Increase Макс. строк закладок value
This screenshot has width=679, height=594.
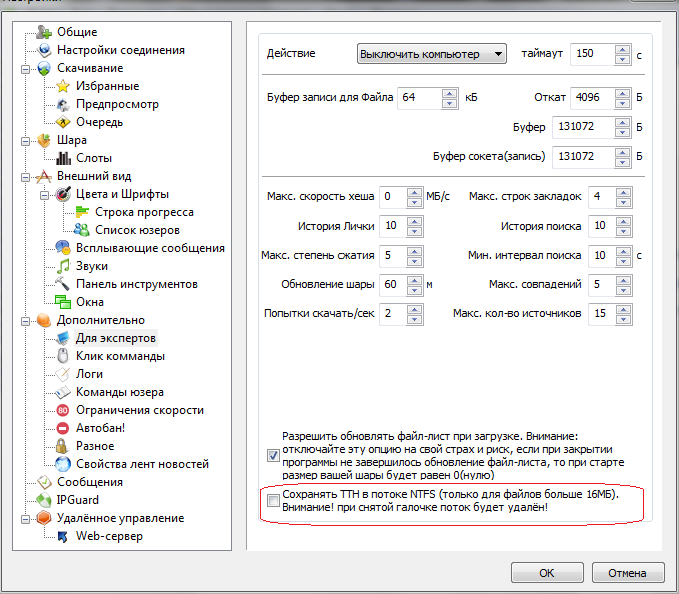click(623, 192)
